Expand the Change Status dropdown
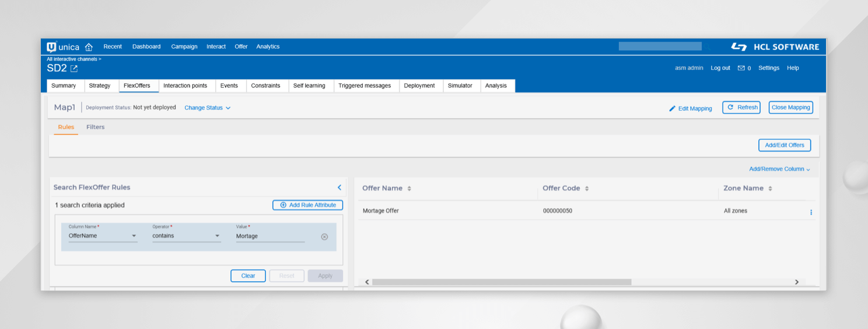Screen dimensions: 868x329 pyautogui.click(x=208, y=108)
